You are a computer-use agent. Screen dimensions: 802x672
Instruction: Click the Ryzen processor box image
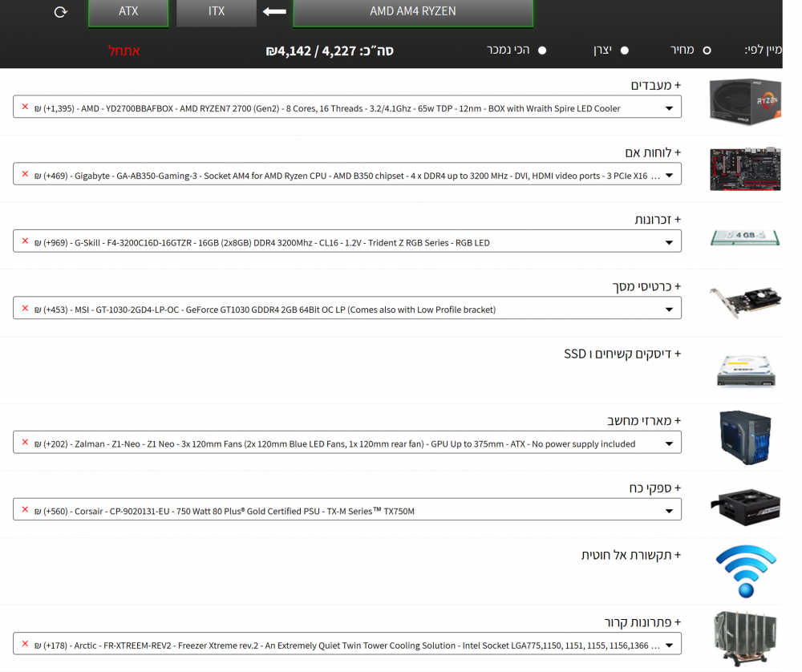pos(745,102)
